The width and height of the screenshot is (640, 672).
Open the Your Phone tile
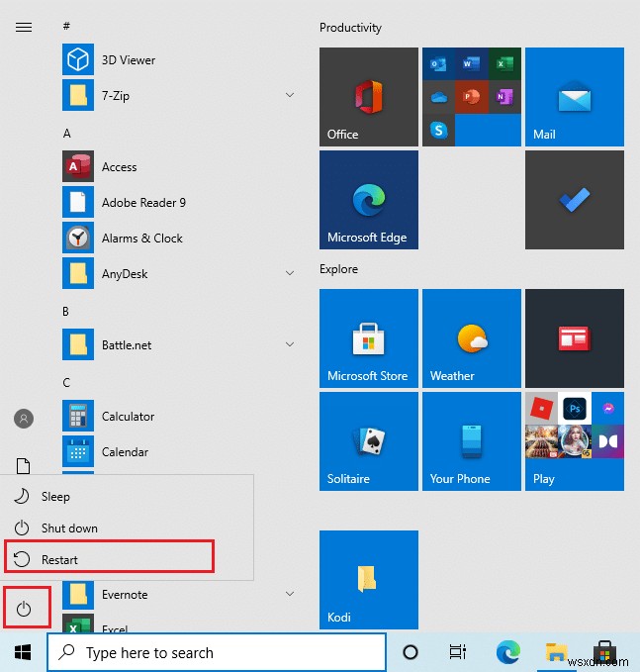click(x=472, y=441)
